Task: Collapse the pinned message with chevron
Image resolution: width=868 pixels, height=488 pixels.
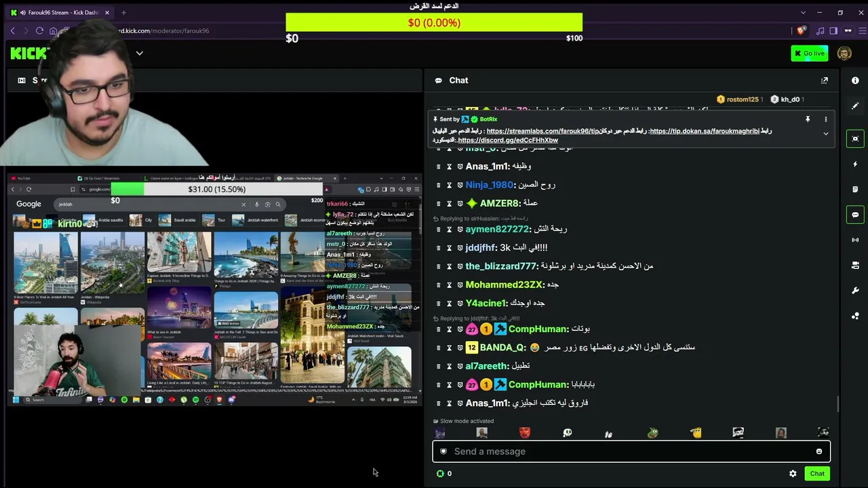Action: (x=826, y=134)
